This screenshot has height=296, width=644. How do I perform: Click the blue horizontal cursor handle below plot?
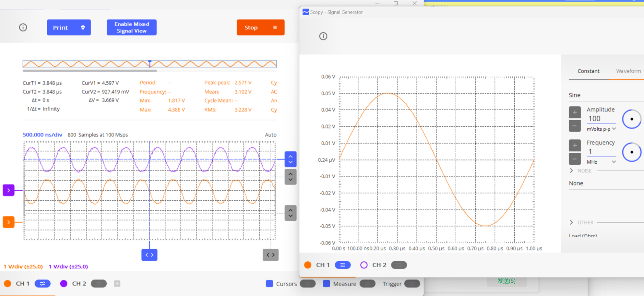click(149, 255)
